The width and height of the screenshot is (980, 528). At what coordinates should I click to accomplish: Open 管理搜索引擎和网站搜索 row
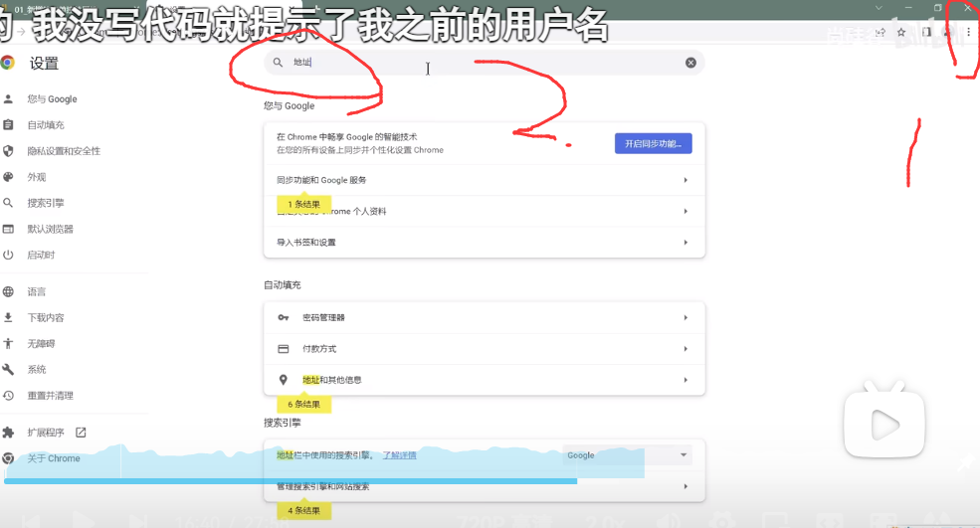pos(485,486)
